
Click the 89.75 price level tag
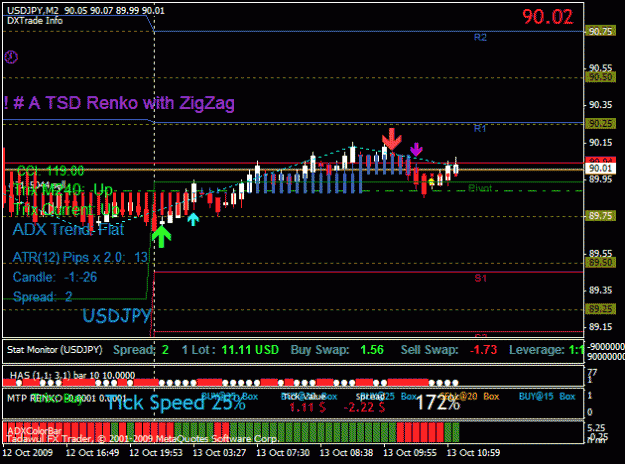(600, 216)
